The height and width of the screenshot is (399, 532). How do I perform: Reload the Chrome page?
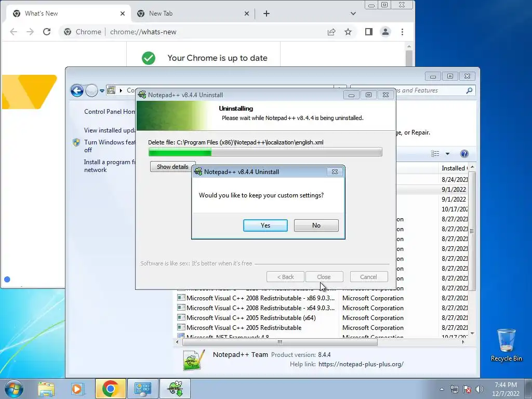[x=47, y=32]
